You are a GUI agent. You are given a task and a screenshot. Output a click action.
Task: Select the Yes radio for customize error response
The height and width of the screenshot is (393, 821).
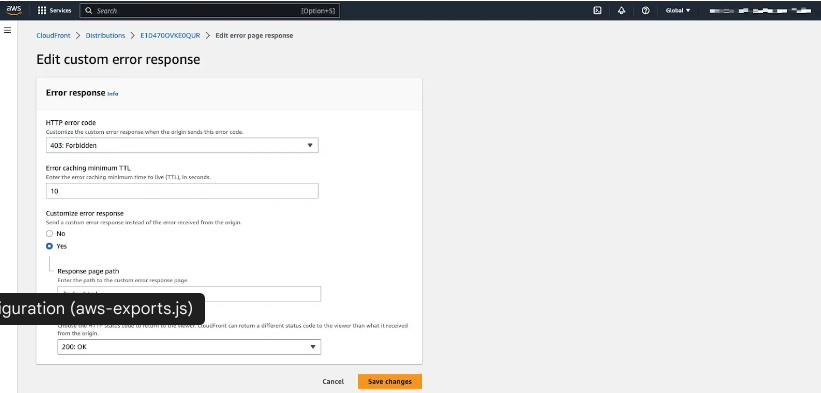click(49, 246)
